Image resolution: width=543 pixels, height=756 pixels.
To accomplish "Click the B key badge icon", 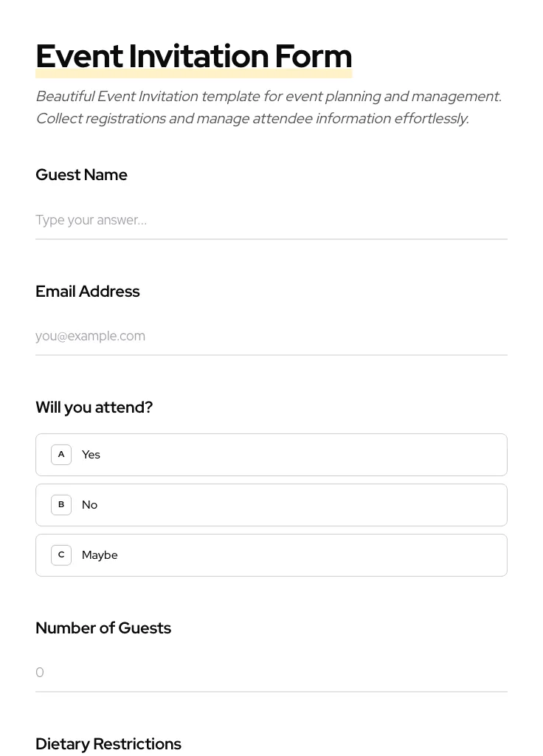I will click(x=61, y=505).
